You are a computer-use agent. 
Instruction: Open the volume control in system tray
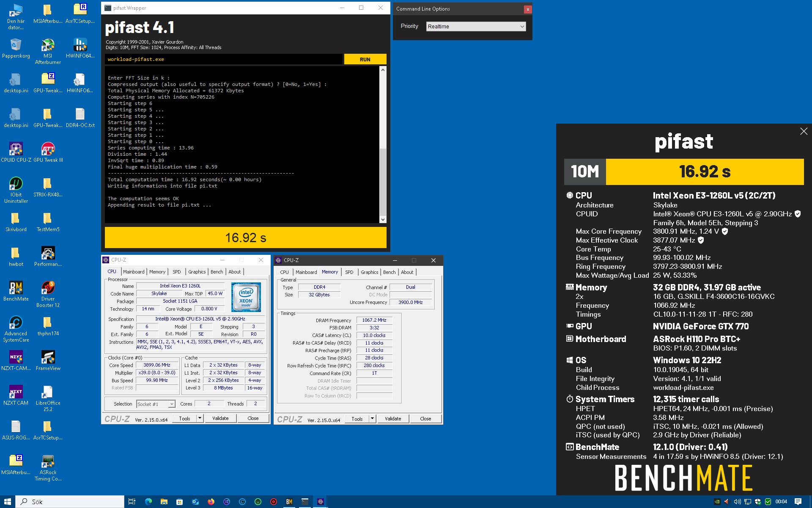(737, 502)
